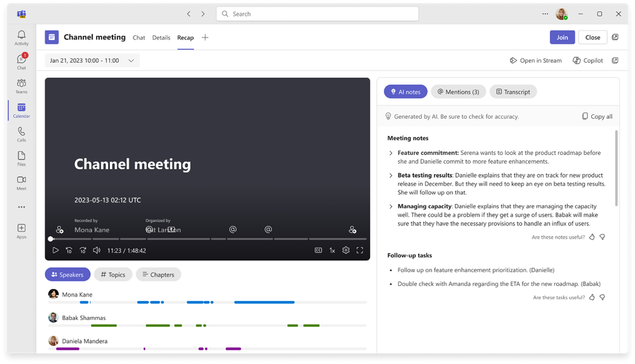Show more apps via sidebar ellipsis

(22, 207)
